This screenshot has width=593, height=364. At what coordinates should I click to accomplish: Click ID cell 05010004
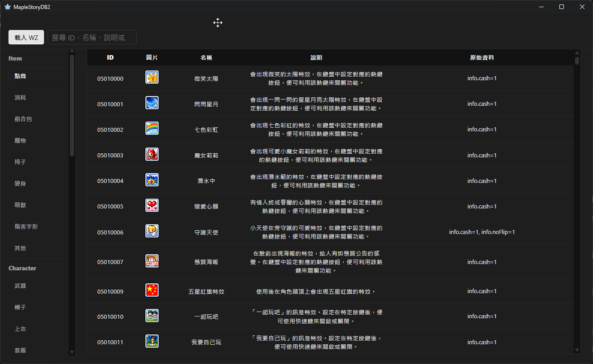coord(110,181)
